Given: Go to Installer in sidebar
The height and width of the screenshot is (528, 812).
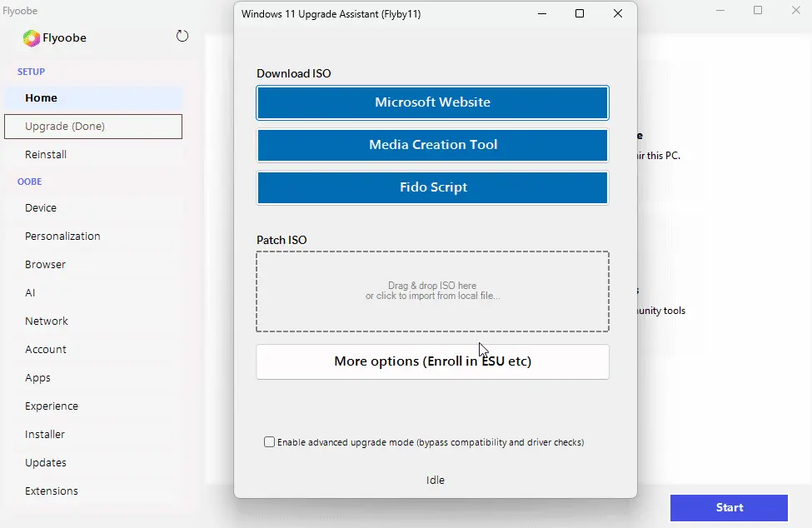Looking at the screenshot, I should point(93,434).
